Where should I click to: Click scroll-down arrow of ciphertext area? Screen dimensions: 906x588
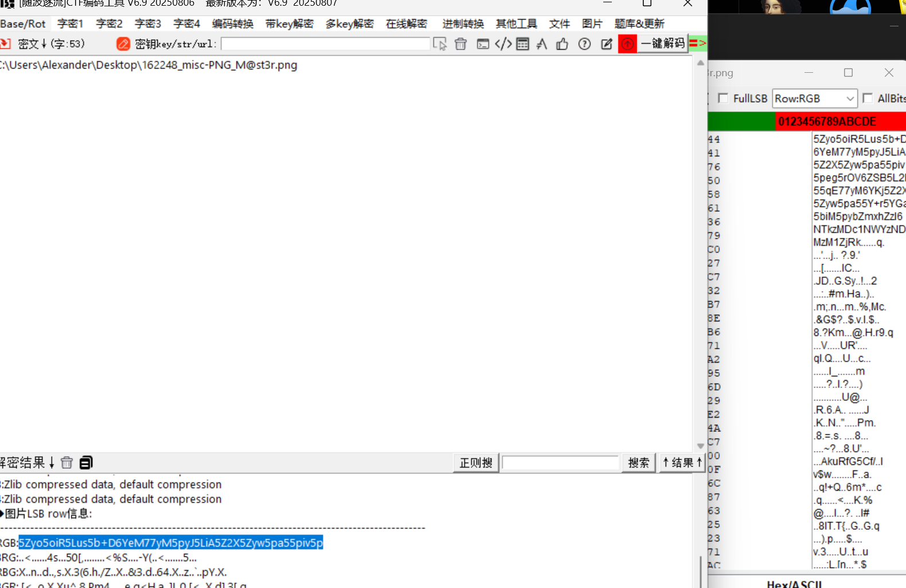(700, 446)
